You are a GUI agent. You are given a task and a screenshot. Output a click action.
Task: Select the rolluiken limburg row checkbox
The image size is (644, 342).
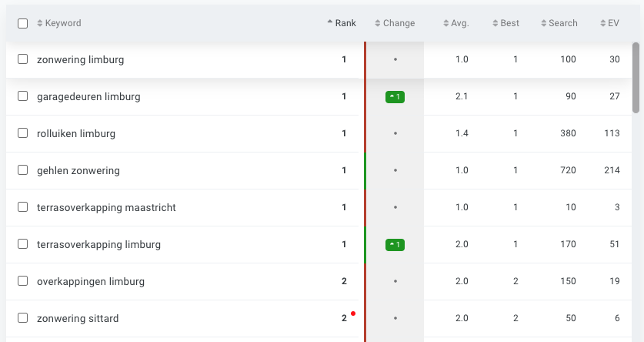point(22,133)
